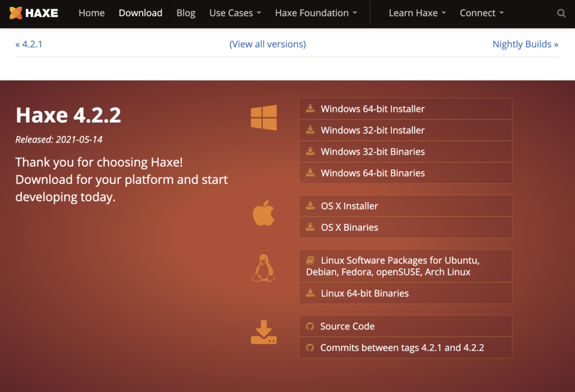Click download icon beside Windows 32-bit Installer
Viewport: 575px width, 392px height.
310,129
